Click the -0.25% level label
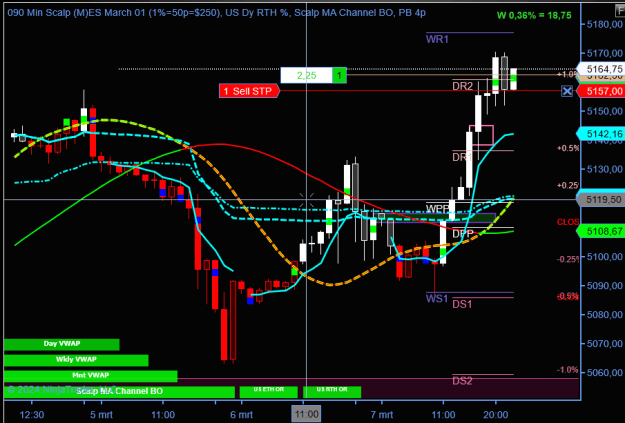 [x=568, y=259]
